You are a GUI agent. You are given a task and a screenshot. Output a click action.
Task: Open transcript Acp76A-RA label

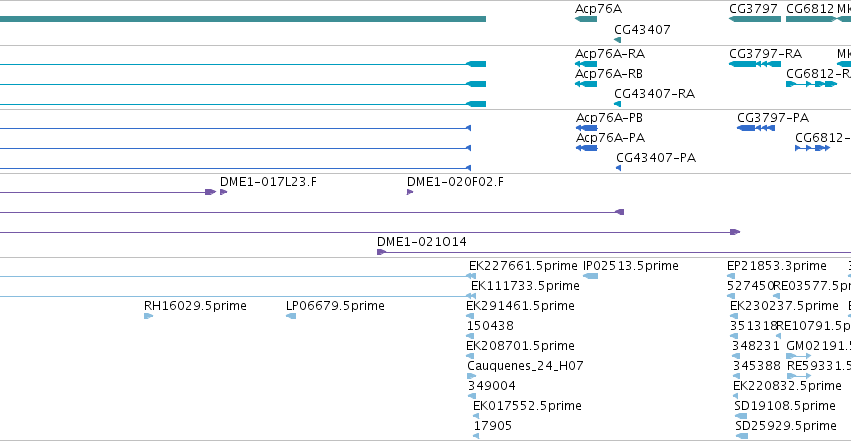609,54
